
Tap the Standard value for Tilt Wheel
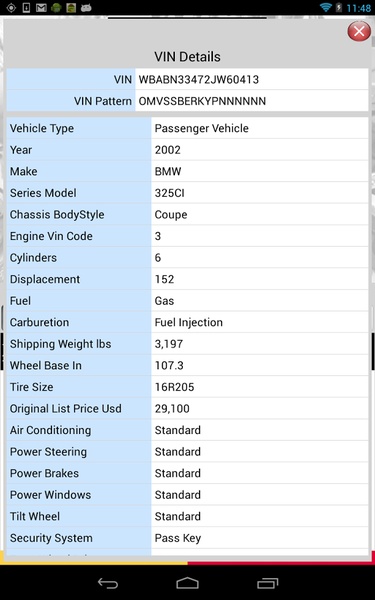point(178,516)
